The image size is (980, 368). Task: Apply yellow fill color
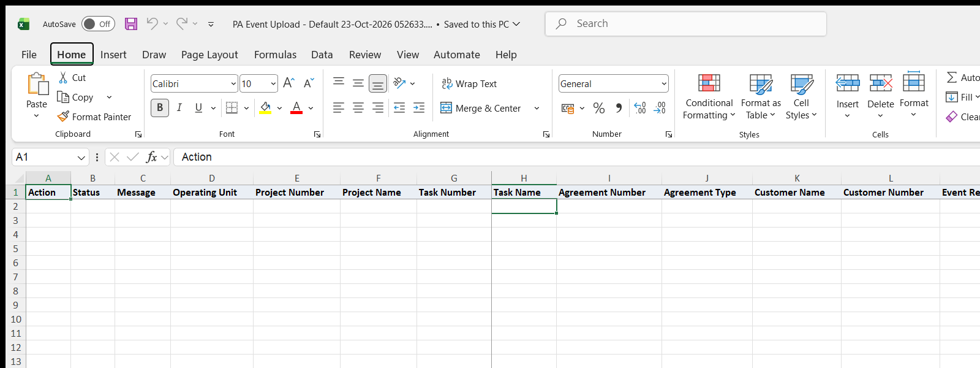click(265, 108)
